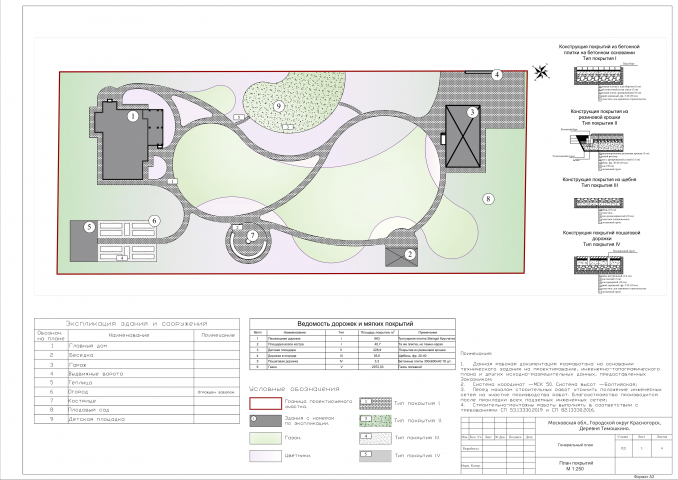Screen dimensions: 678x480
Task: Click the grey greenhouse rectangle
Action: coord(84,241)
